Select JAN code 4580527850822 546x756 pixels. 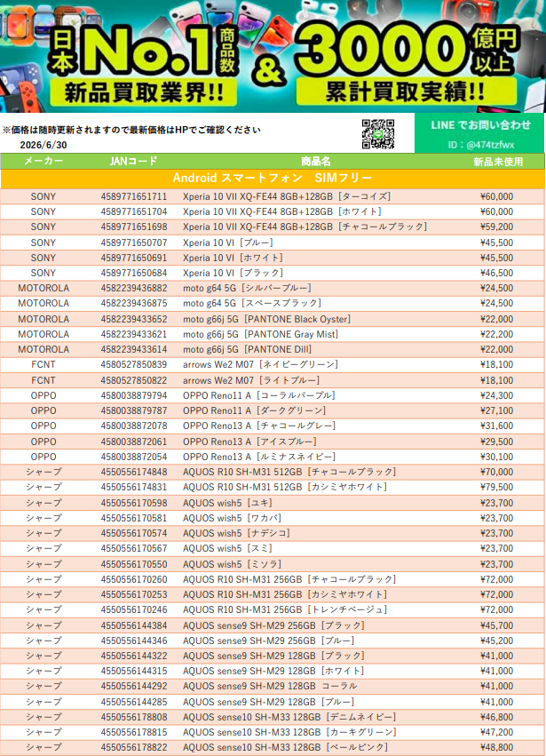[134, 380]
